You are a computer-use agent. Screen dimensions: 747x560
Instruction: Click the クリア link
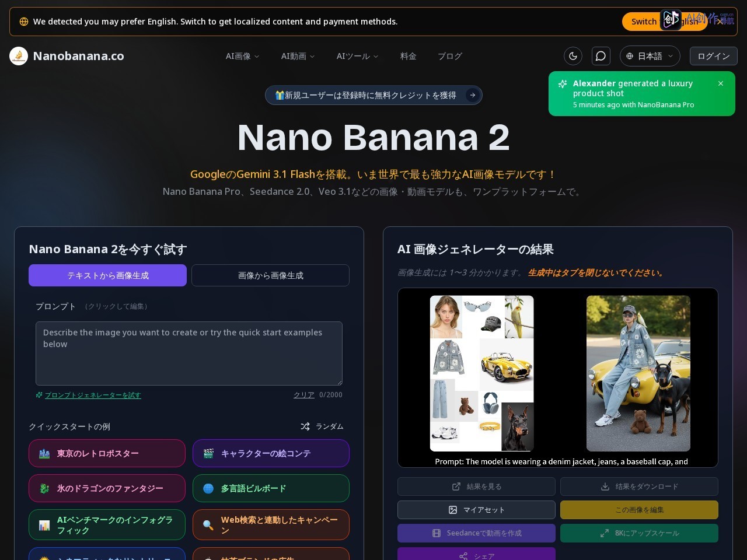click(x=303, y=395)
